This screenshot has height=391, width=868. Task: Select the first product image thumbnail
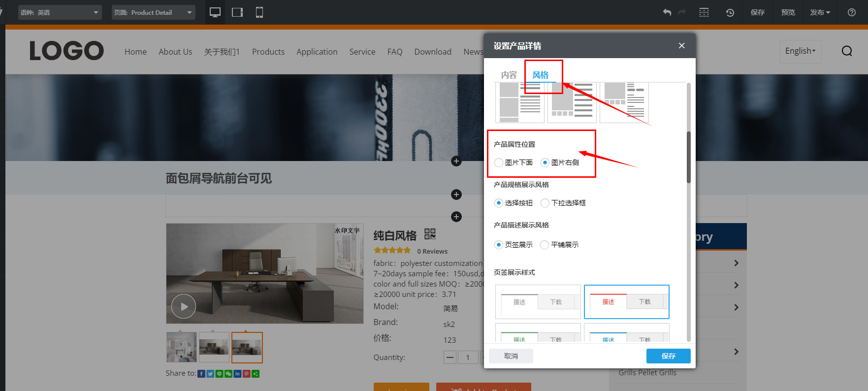182,347
